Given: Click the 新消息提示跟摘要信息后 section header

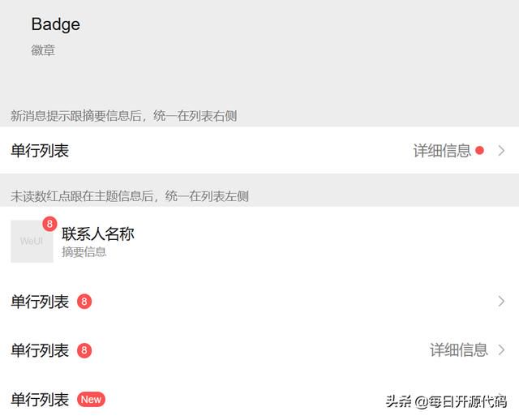Looking at the screenshot, I should (123, 116).
